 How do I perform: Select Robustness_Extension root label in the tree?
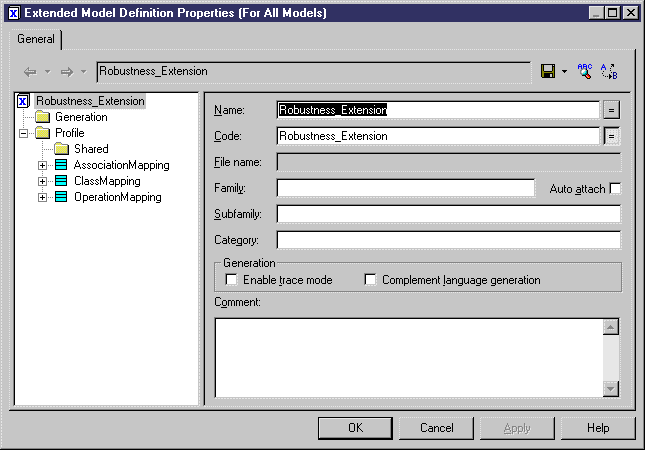(90, 101)
